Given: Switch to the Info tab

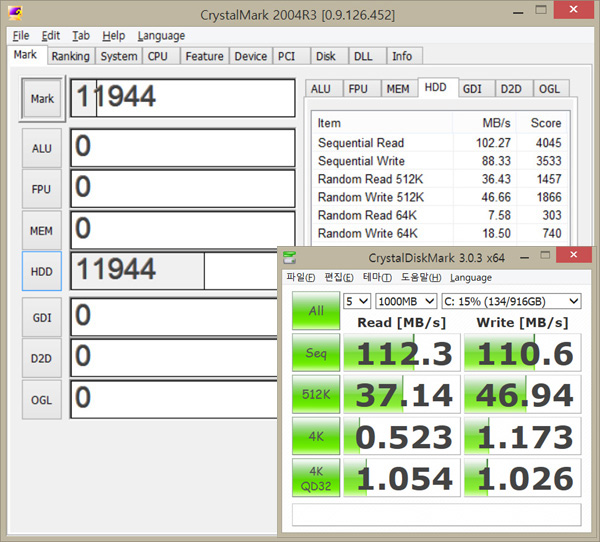Looking at the screenshot, I should [405, 56].
